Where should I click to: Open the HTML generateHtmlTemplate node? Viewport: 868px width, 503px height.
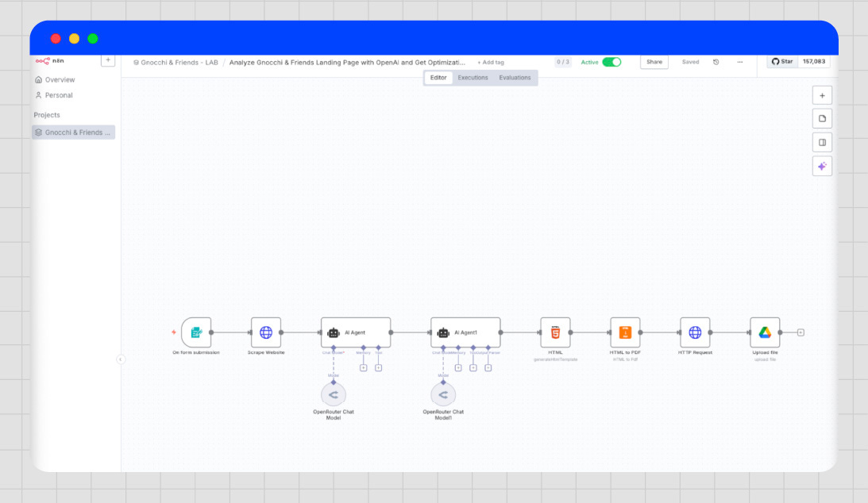point(555,332)
